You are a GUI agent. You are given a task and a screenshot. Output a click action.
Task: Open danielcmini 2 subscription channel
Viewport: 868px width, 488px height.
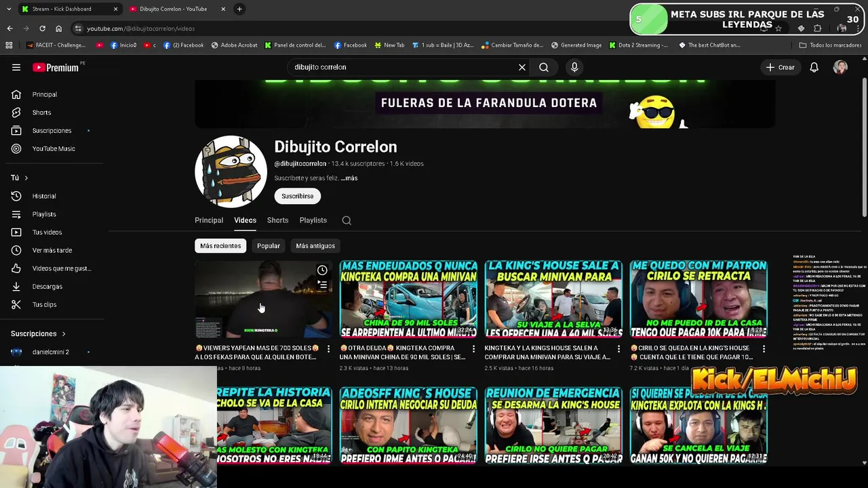(x=51, y=352)
